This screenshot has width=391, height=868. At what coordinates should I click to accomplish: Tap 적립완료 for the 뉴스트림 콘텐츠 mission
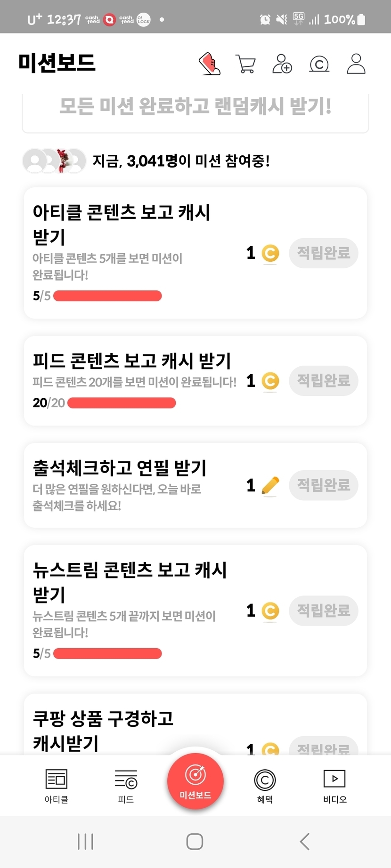(324, 611)
